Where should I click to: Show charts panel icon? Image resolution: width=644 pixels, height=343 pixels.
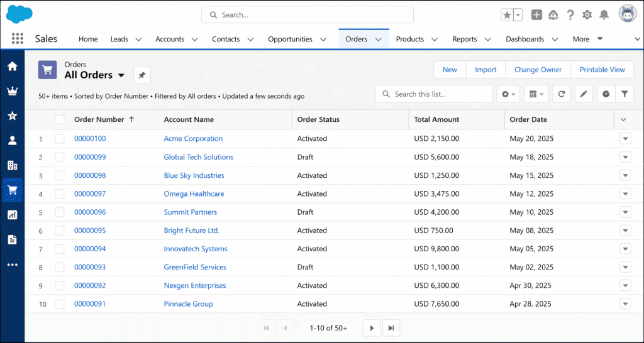point(606,94)
